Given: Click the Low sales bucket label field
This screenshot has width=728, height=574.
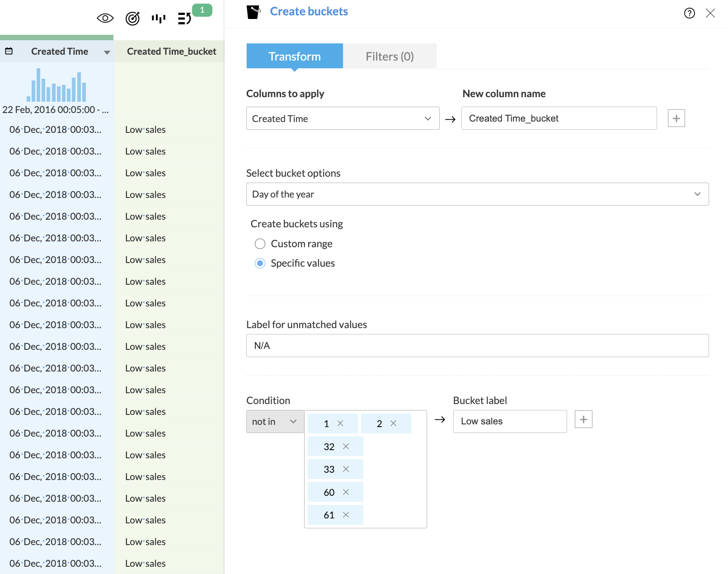Looking at the screenshot, I should tap(509, 421).
